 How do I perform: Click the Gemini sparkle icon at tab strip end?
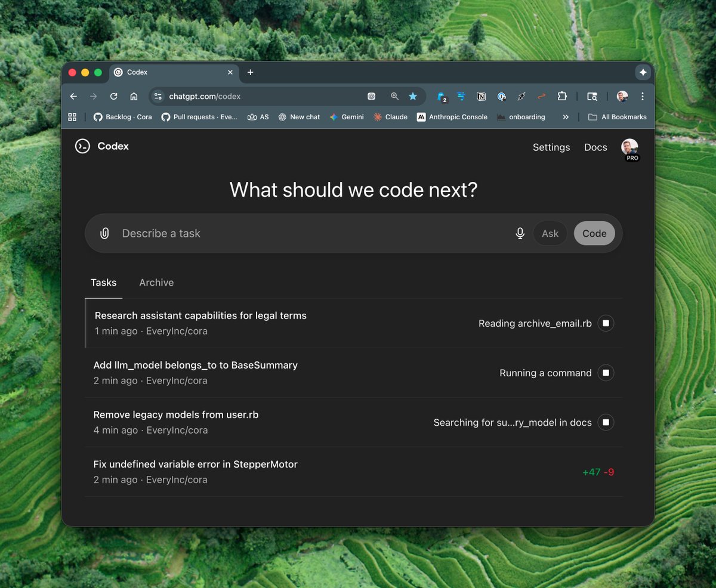(x=643, y=72)
